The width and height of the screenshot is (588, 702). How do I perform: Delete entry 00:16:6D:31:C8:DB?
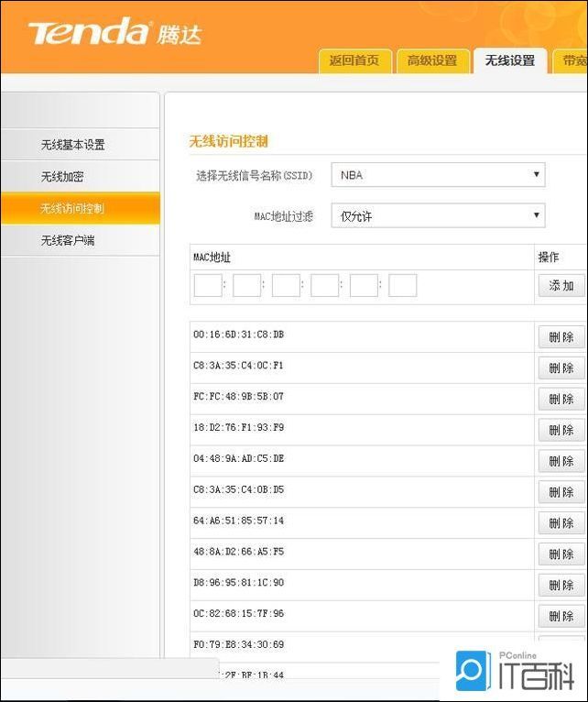(561, 336)
